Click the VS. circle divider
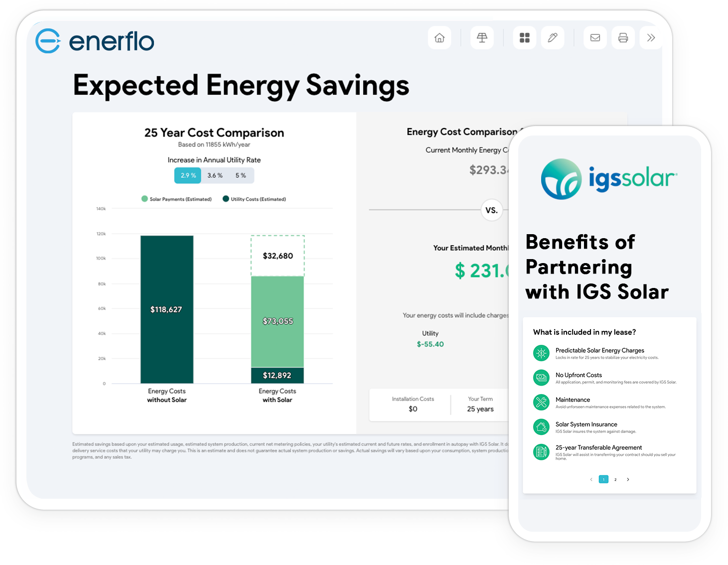Screen dimensions: 728x565 492,210
